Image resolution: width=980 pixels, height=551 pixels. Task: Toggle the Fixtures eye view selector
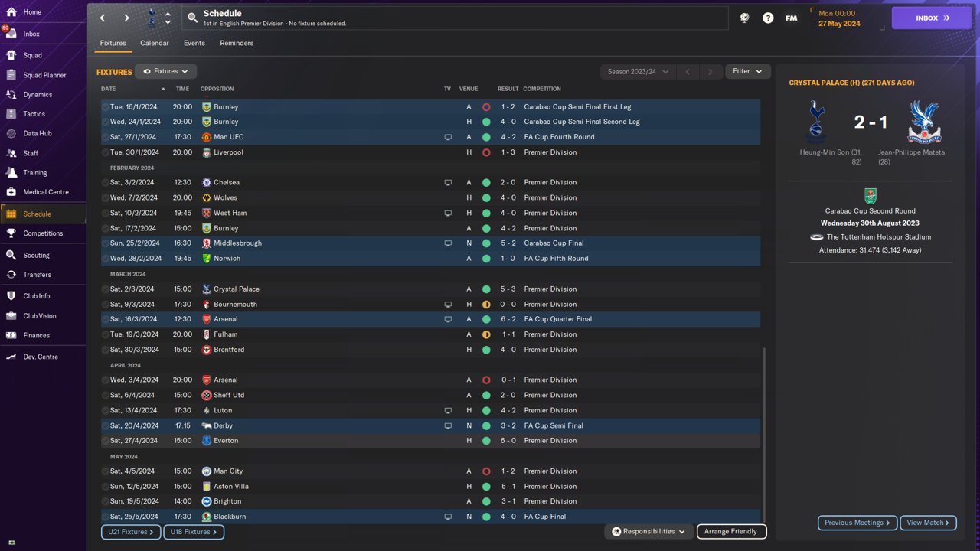(x=165, y=71)
